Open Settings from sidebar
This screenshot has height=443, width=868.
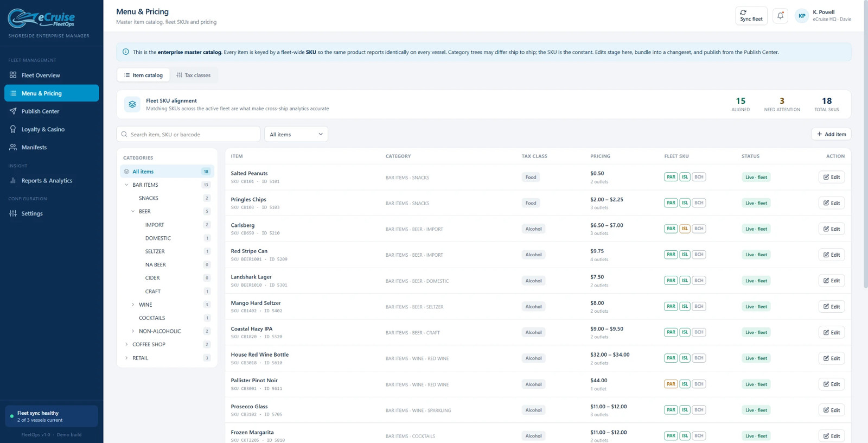pos(52,213)
